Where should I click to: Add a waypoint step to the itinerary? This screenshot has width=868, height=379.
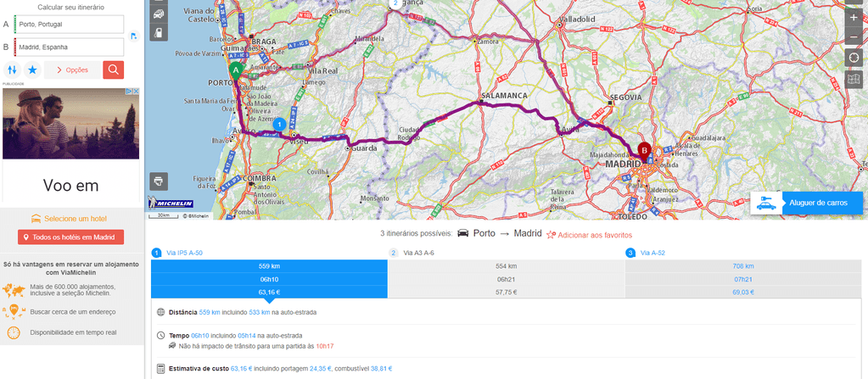click(x=133, y=36)
